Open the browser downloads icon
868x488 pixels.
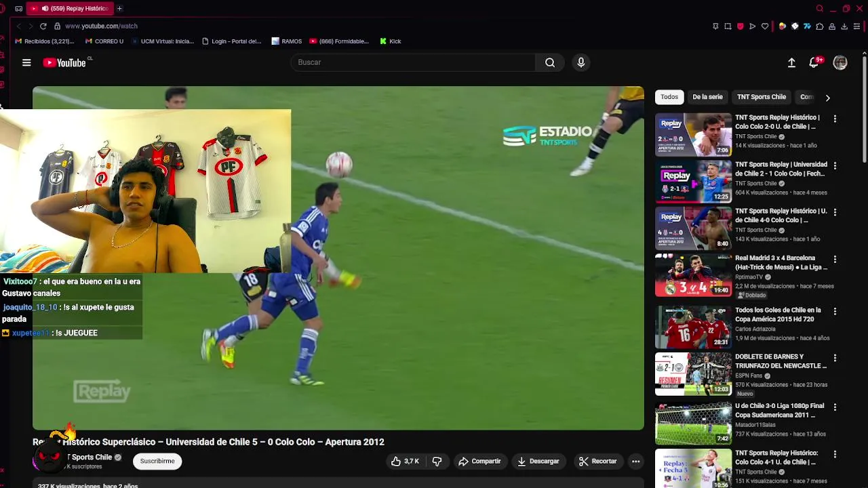click(844, 26)
